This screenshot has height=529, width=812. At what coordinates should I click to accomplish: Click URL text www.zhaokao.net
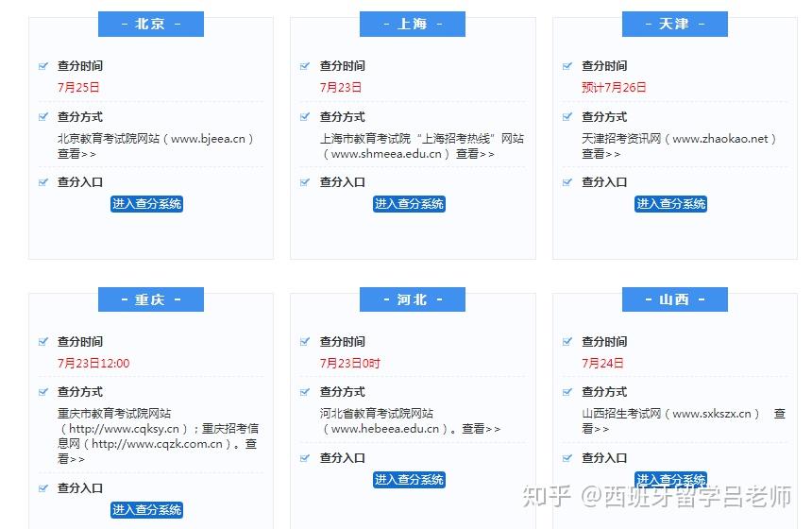tap(720, 139)
